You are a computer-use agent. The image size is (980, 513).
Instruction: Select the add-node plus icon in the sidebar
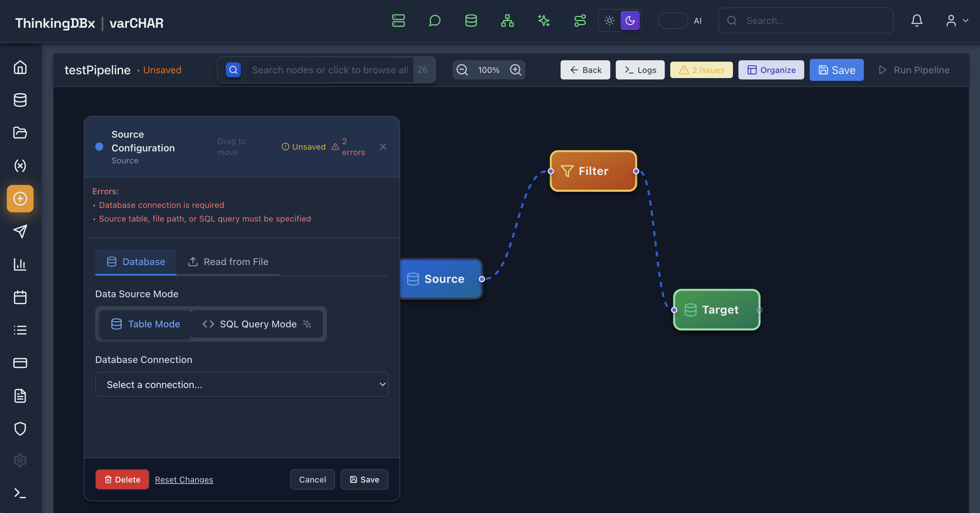(x=20, y=198)
